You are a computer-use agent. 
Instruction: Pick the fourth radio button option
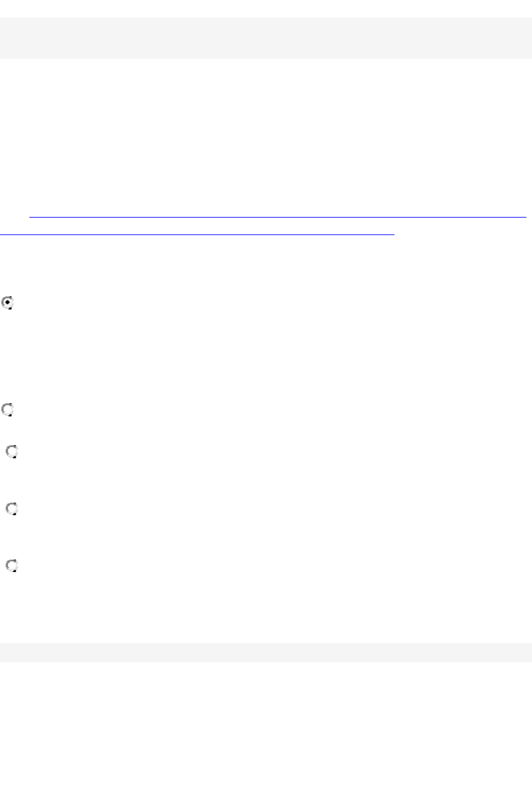tap(11, 510)
